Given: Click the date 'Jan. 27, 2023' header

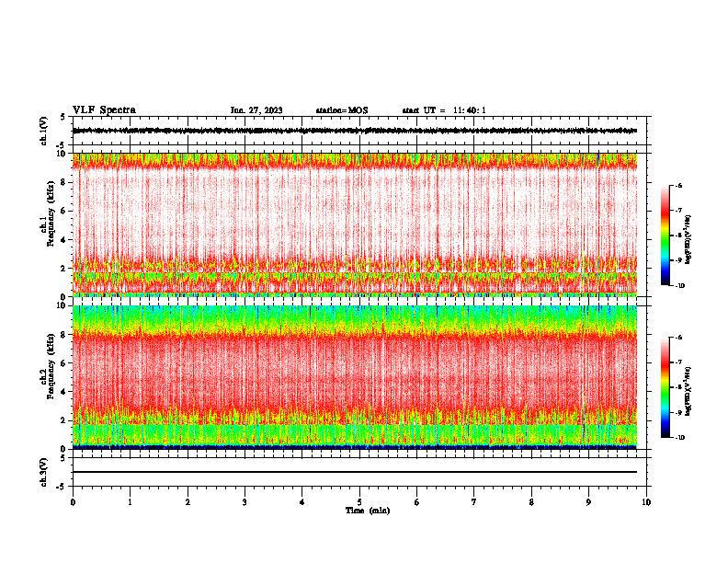Looking at the screenshot, I should click(x=256, y=110).
